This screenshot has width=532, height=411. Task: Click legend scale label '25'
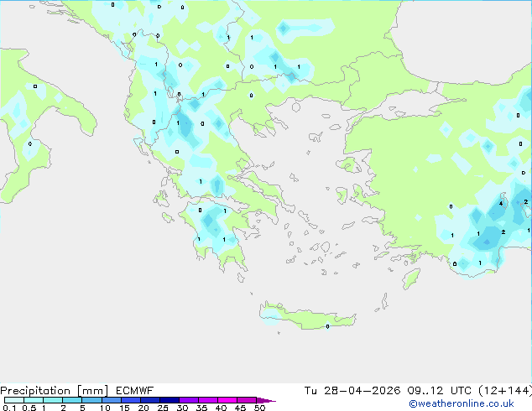(x=163, y=408)
